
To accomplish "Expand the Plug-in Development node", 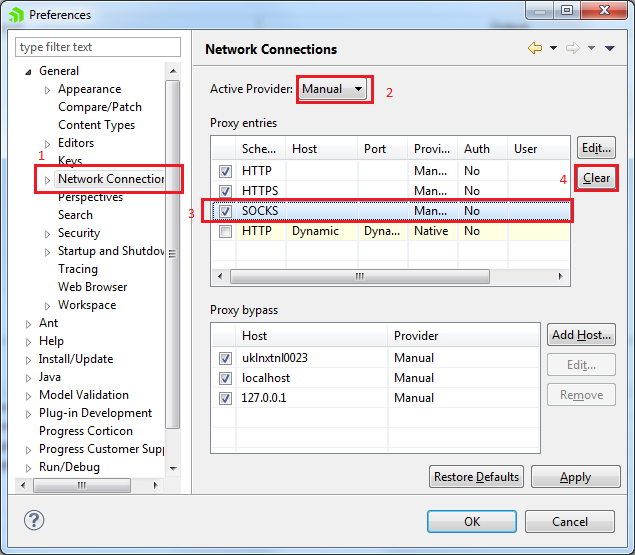I will tap(28, 414).
